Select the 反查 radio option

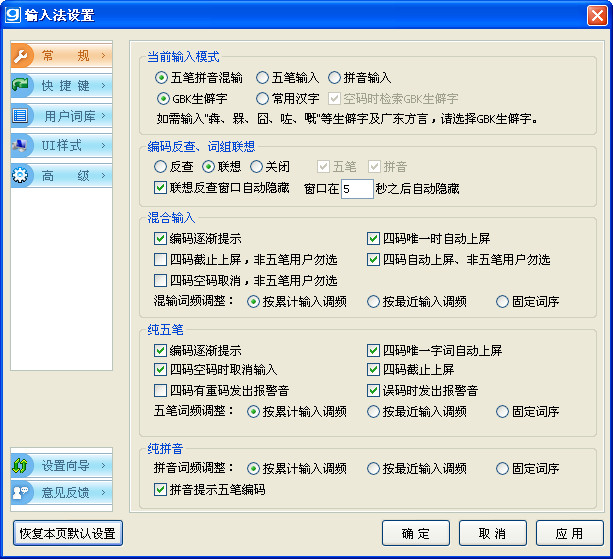(x=174, y=167)
